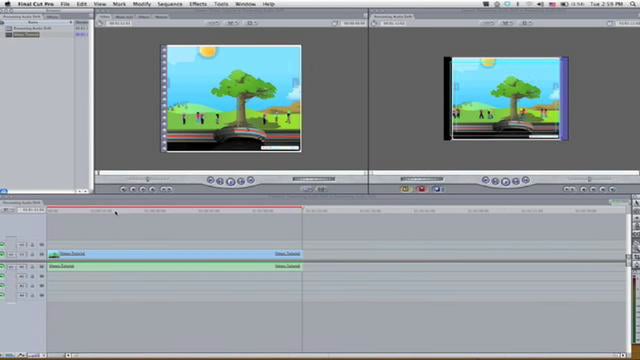The width and height of the screenshot is (640, 360).
Task: Toggle A4 track audible green indicator
Action: click(x=2, y=295)
